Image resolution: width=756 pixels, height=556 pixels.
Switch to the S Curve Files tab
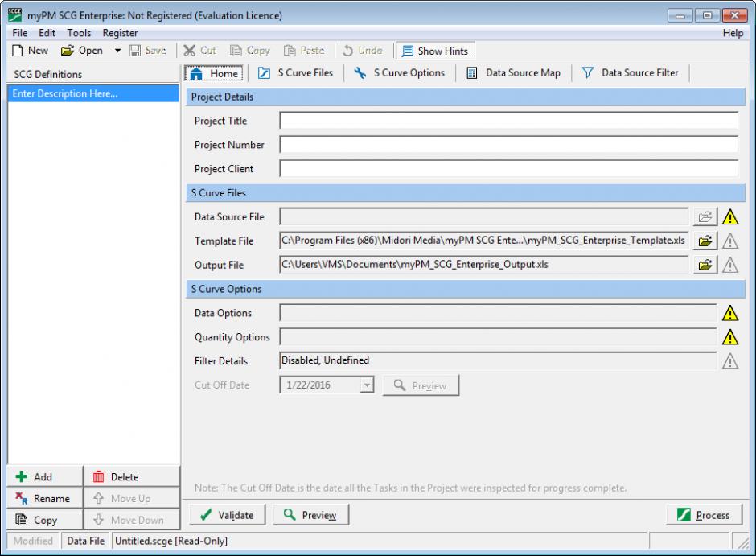pos(295,73)
